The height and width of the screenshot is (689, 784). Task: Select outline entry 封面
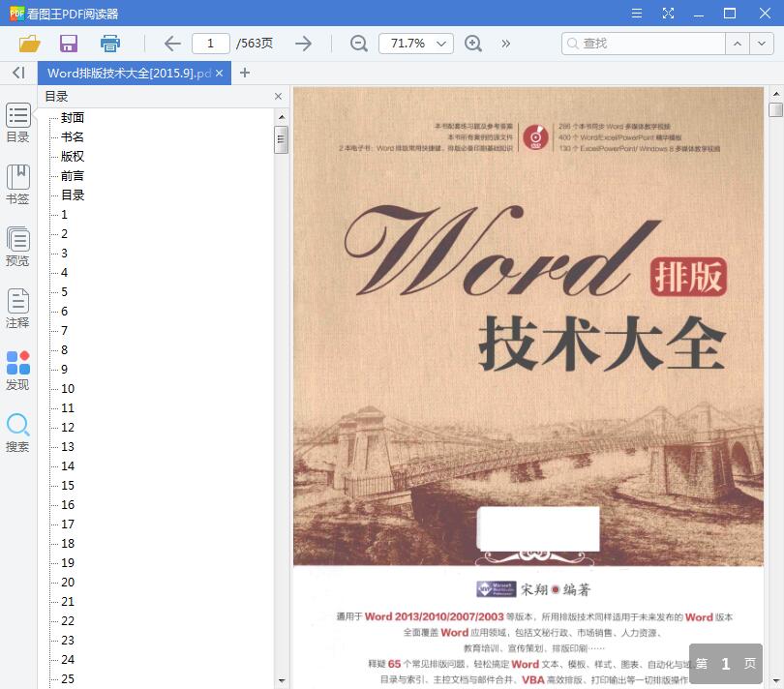click(73, 117)
